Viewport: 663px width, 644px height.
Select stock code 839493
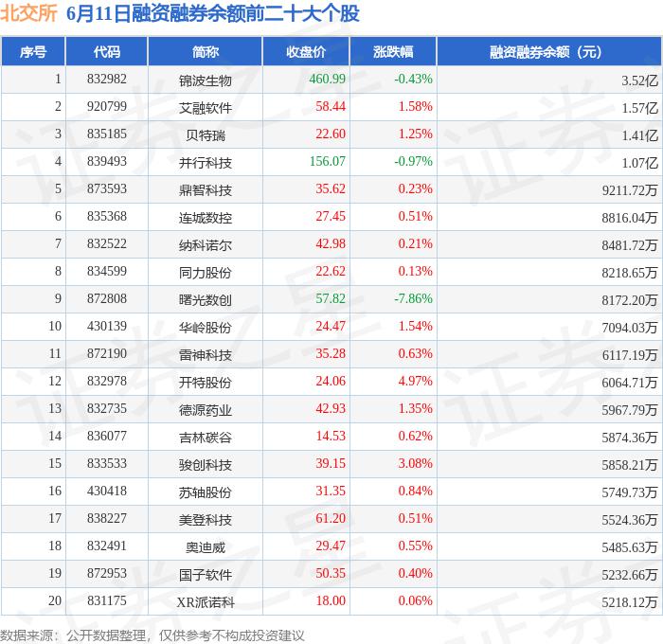(106, 162)
